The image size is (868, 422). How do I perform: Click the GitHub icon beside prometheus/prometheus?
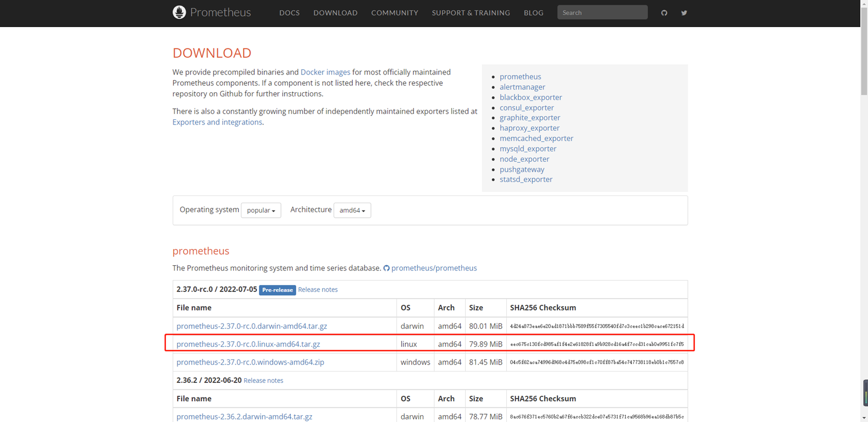coord(387,268)
